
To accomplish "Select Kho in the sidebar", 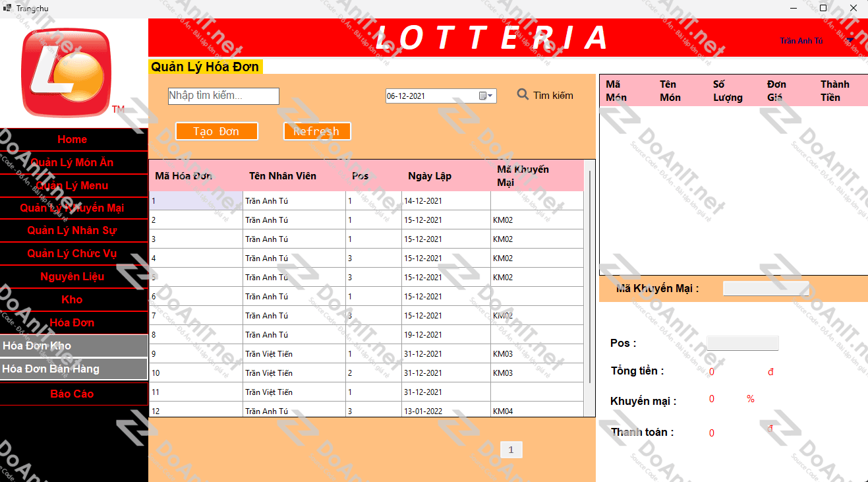I will (72, 299).
